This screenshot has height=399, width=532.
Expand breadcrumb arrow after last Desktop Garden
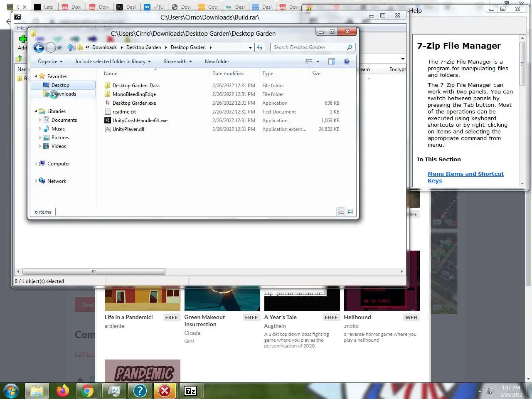(x=210, y=47)
